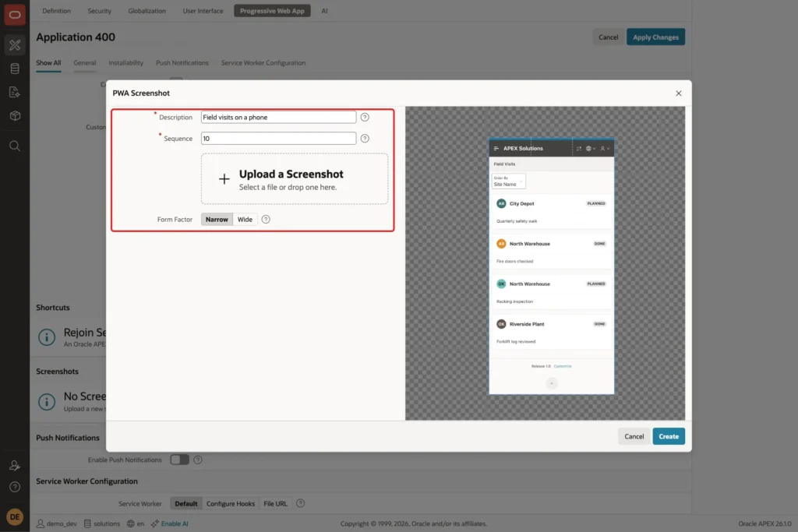Click the Rejoin Session shortcut info icon

click(x=47, y=336)
